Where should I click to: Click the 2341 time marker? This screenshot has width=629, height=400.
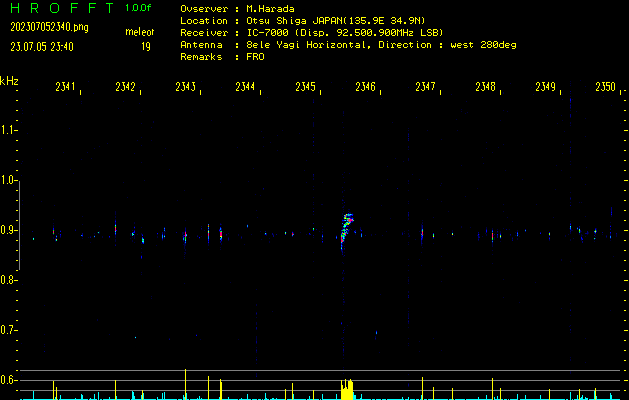65,88
